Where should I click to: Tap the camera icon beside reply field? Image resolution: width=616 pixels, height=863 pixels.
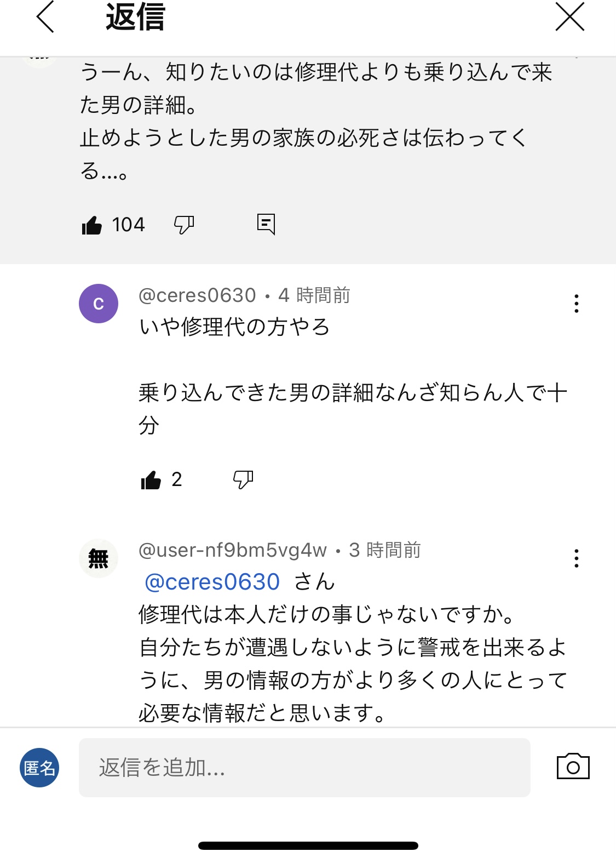573,767
